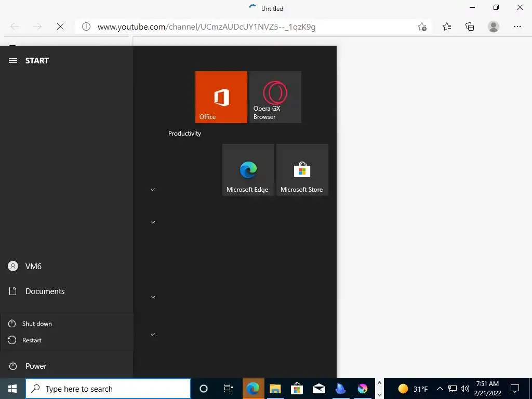View site information icon in address bar

click(x=86, y=26)
